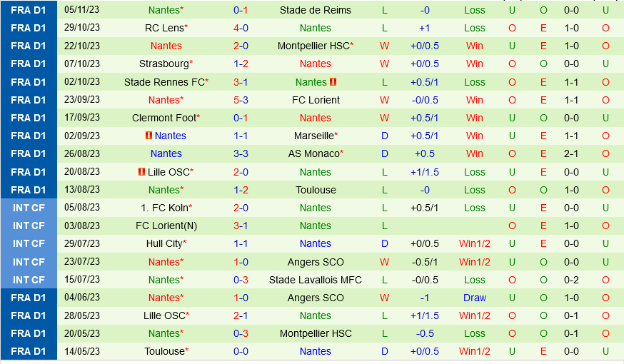Select AS Monaco team name
The width and height of the screenshot is (624, 364).
pos(313,153)
